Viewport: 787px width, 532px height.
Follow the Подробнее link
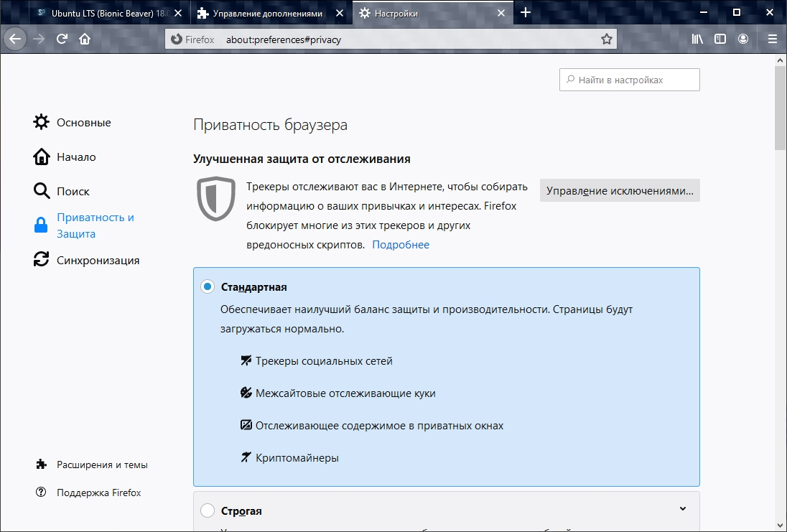(x=401, y=245)
